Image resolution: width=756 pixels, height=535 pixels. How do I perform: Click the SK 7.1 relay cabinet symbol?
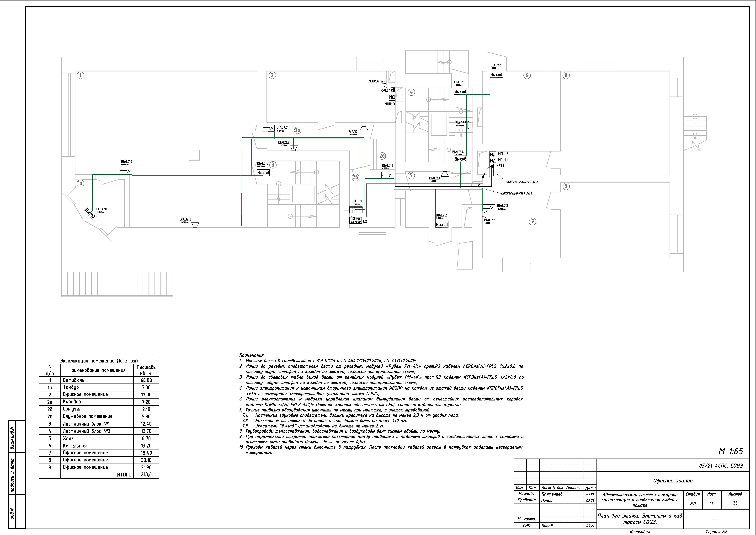click(356, 210)
